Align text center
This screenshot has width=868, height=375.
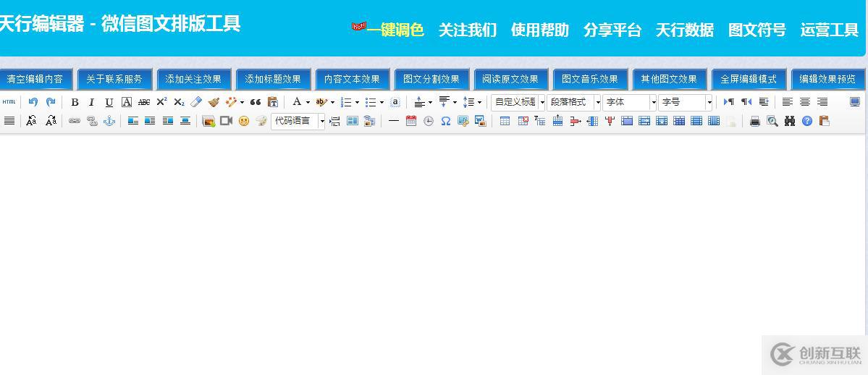(805, 102)
